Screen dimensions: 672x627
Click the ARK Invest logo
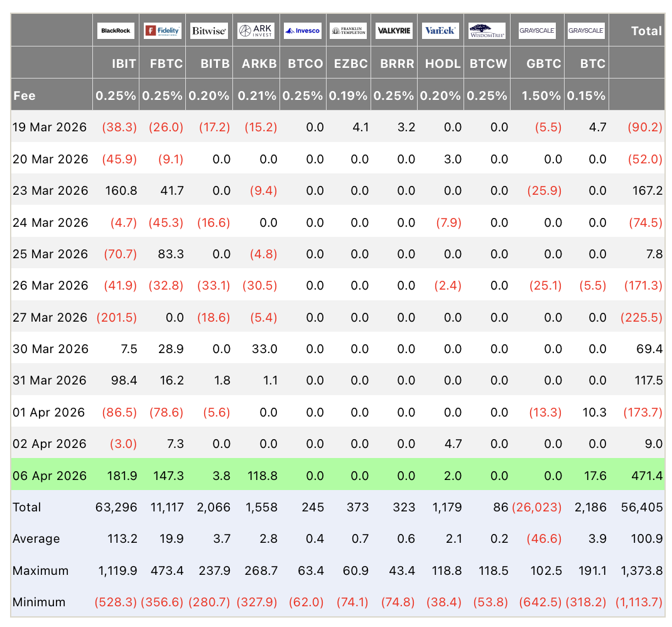[256, 31]
